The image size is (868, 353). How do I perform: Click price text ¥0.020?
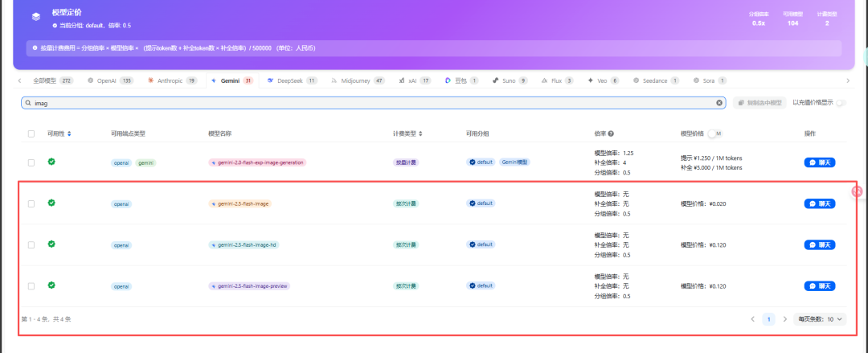tap(718, 203)
